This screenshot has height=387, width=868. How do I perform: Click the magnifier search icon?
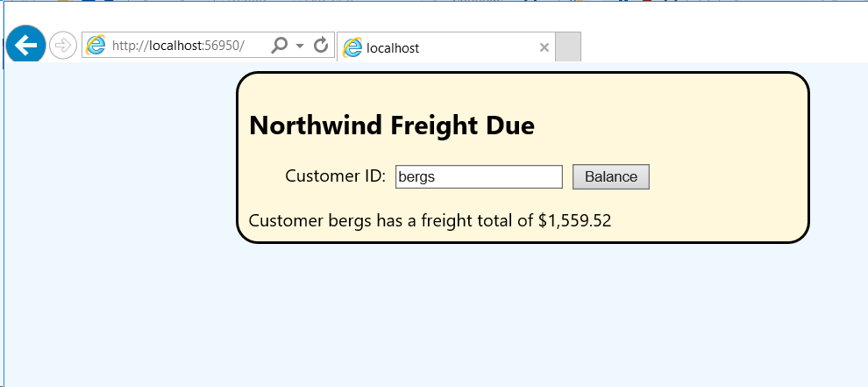[x=280, y=45]
